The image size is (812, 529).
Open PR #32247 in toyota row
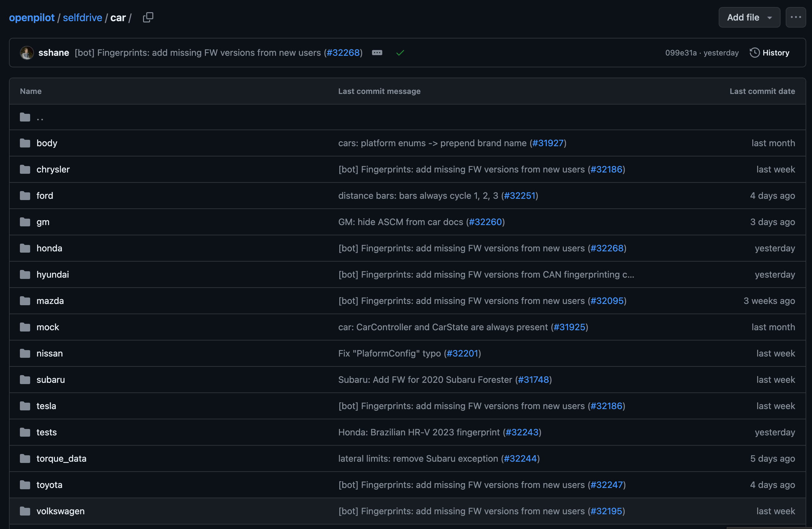tap(607, 484)
